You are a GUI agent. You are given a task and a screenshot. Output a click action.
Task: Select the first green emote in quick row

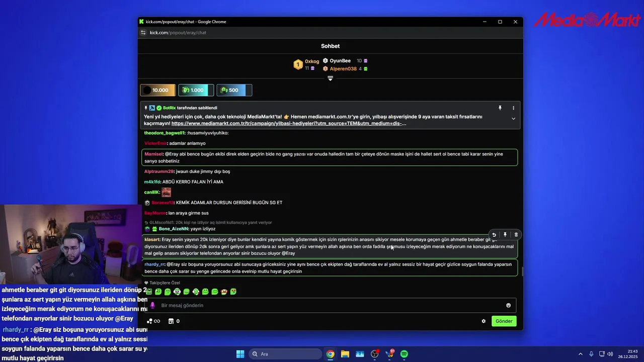(x=149, y=292)
